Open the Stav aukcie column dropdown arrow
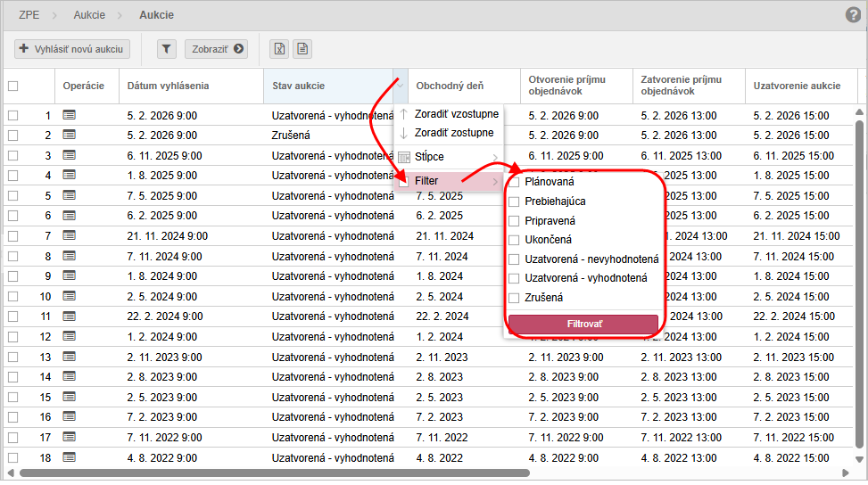Screen dimensions: 868x485 [x=401, y=86]
